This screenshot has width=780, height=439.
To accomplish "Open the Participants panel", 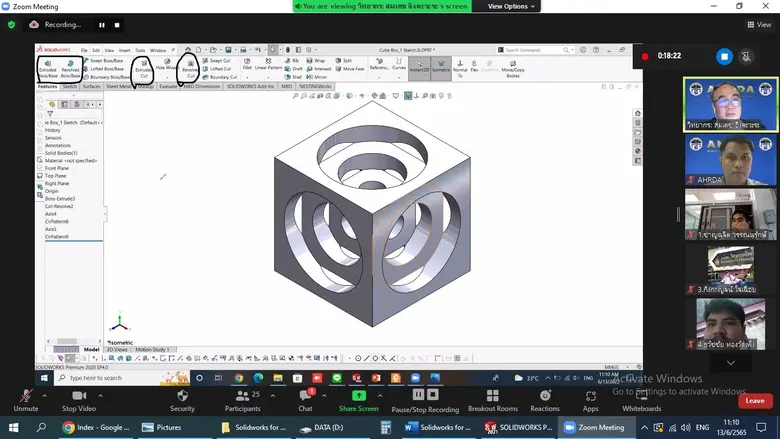I will click(x=242, y=400).
